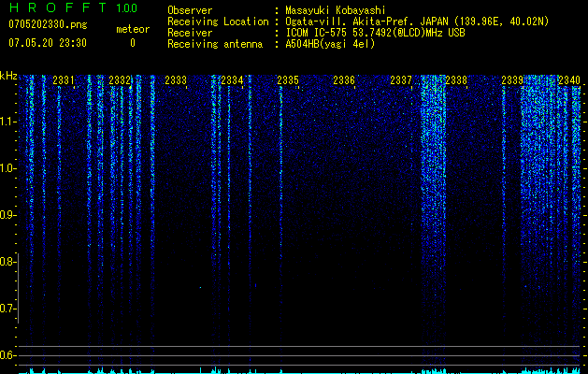Viewport: 588px width, 374px height.
Task: Click the 0.8 kHz axis tick label
Action: point(7,262)
